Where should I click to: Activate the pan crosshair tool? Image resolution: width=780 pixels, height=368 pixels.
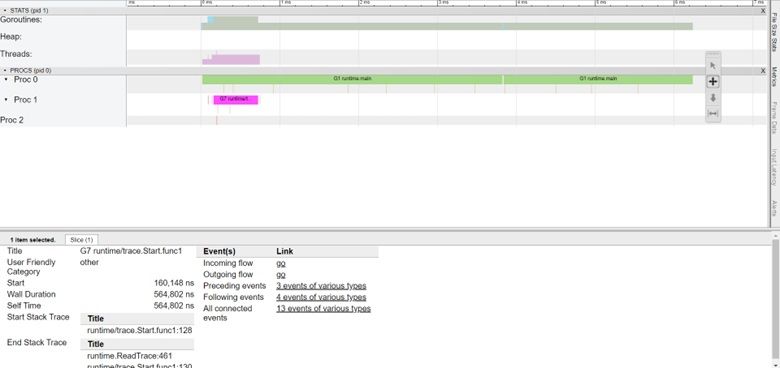(x=713, y=82)
